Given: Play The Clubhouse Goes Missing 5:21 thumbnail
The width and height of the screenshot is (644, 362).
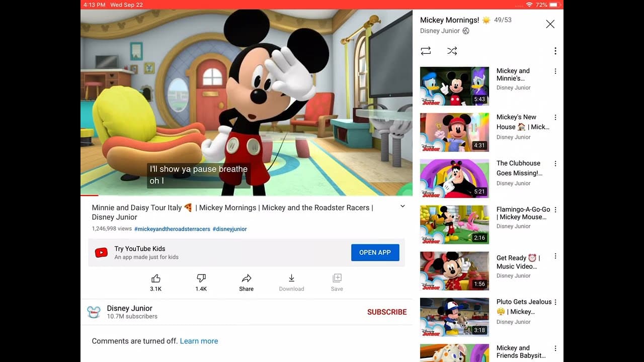Looking at the screenshot, I should click(454, 178).
